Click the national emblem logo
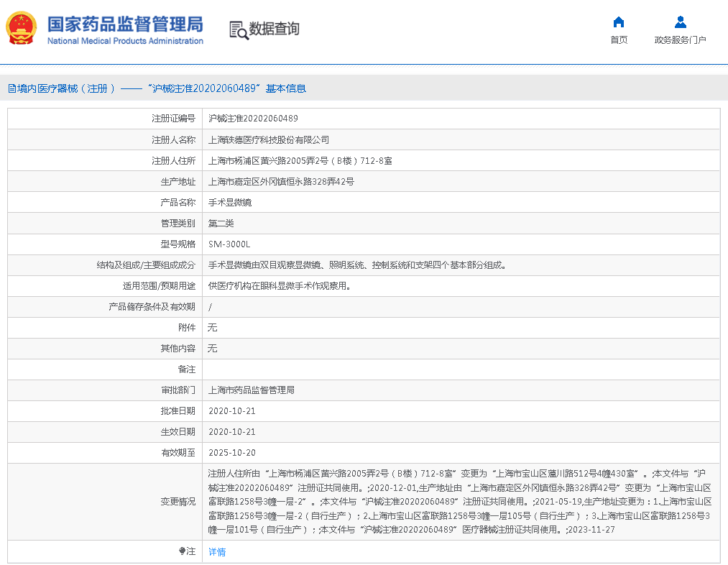The width and height of the screenshot is (728, 565). (x=22, y=29)
